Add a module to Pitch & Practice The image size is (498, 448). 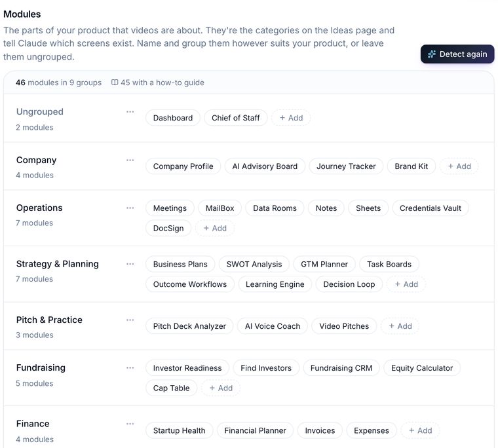400,326
